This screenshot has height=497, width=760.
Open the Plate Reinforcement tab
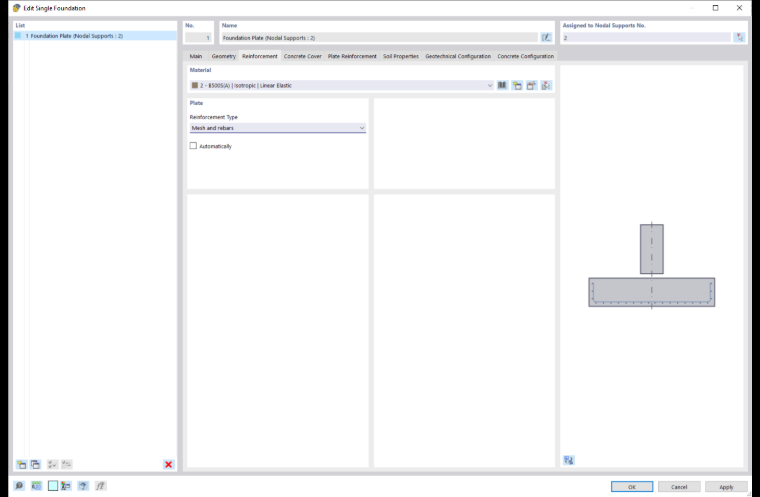point(352,56)
